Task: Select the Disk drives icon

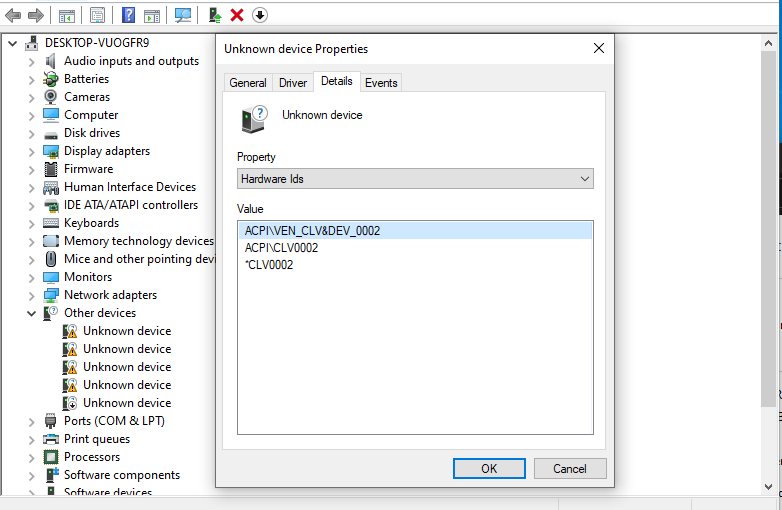Action: (50, 134)
